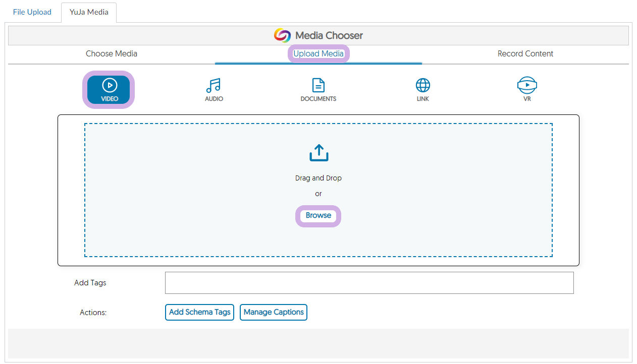Open Manage Captions

coord(274,312)
